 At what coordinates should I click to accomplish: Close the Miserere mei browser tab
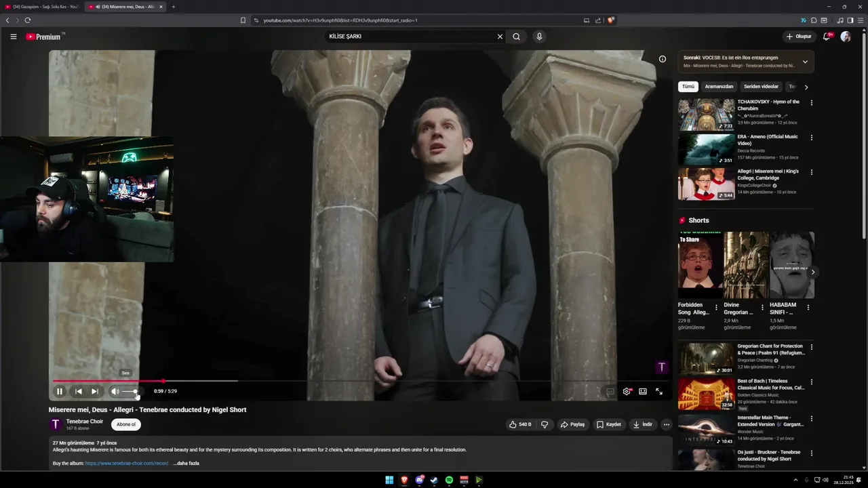tap(161, 7)
